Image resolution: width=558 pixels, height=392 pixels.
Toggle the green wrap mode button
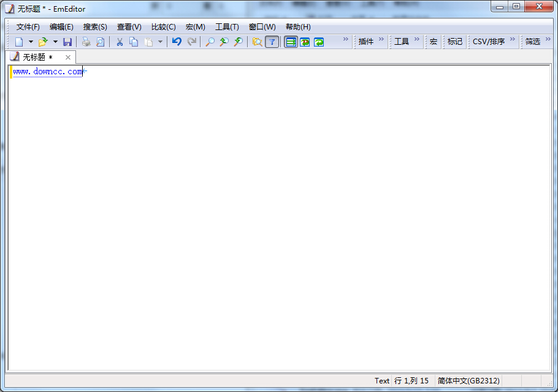(x=291, y=42)
